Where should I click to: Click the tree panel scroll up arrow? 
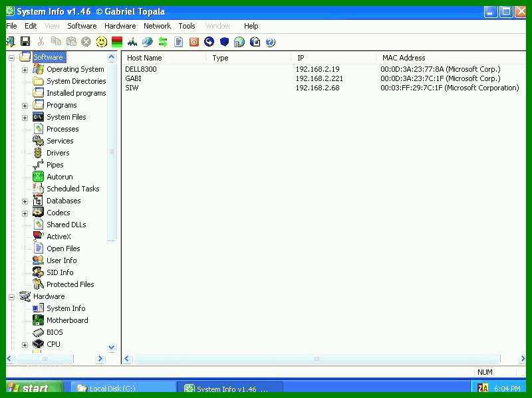111,57
